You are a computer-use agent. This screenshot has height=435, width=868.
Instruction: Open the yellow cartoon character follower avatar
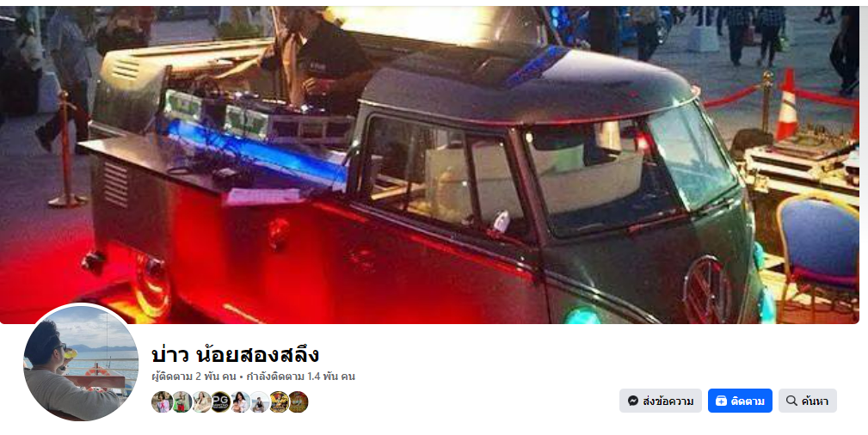pyautogui.click(x=279, y=401)
